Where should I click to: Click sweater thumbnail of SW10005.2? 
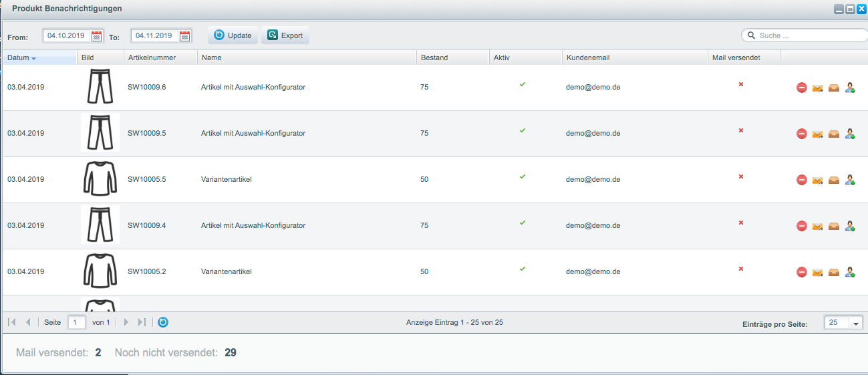click(100, 271)
